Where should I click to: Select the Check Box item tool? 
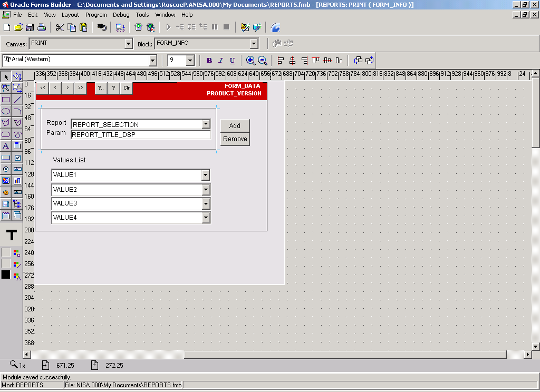pos(17,158)
